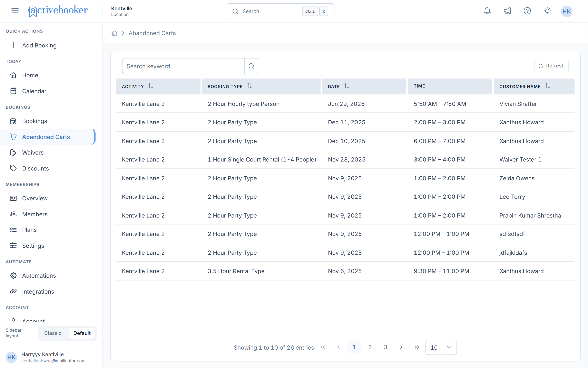Click the Search keyword field
Viewport: 588px width, 368px height.
click(183, 66)
